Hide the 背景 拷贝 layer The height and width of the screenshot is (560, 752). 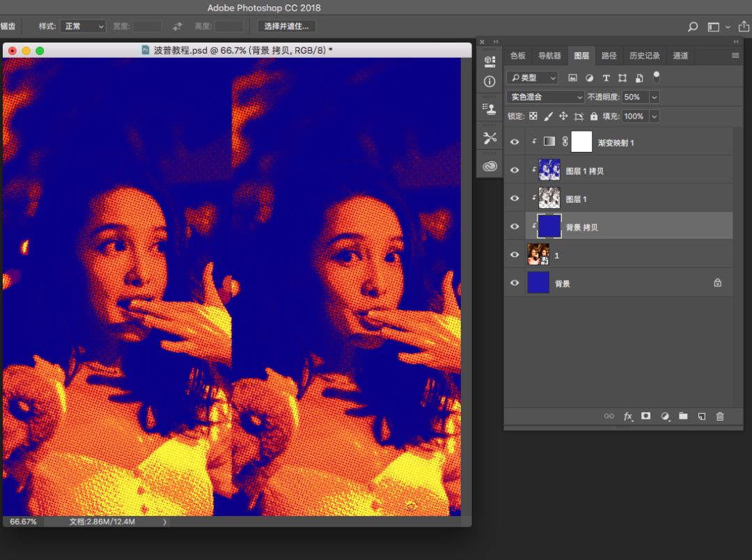pyautogui.click(x=515, y=226)
